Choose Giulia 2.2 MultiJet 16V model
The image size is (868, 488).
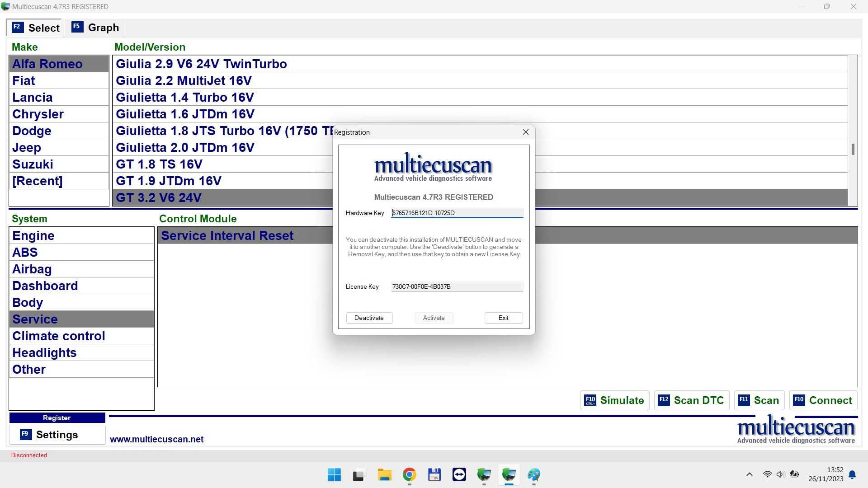coord(480,80)
